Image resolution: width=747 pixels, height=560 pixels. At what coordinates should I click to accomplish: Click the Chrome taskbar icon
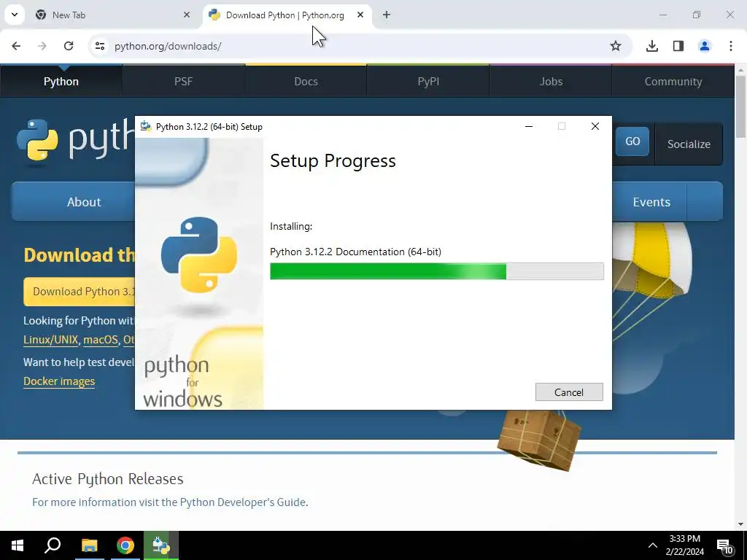click(x=125, y=545)
